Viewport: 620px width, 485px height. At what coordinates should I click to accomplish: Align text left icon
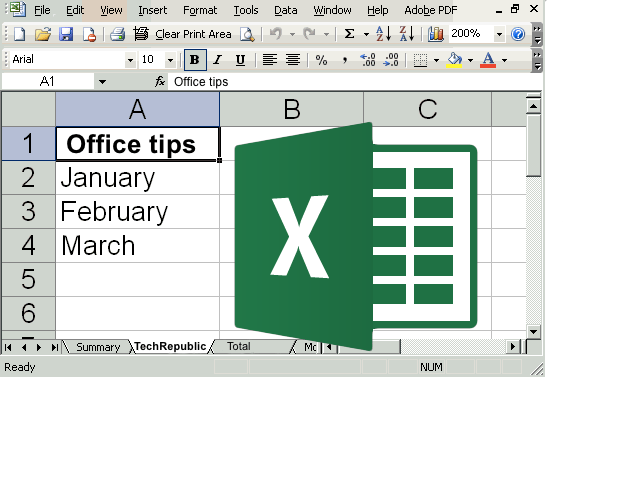click(270, 60)
